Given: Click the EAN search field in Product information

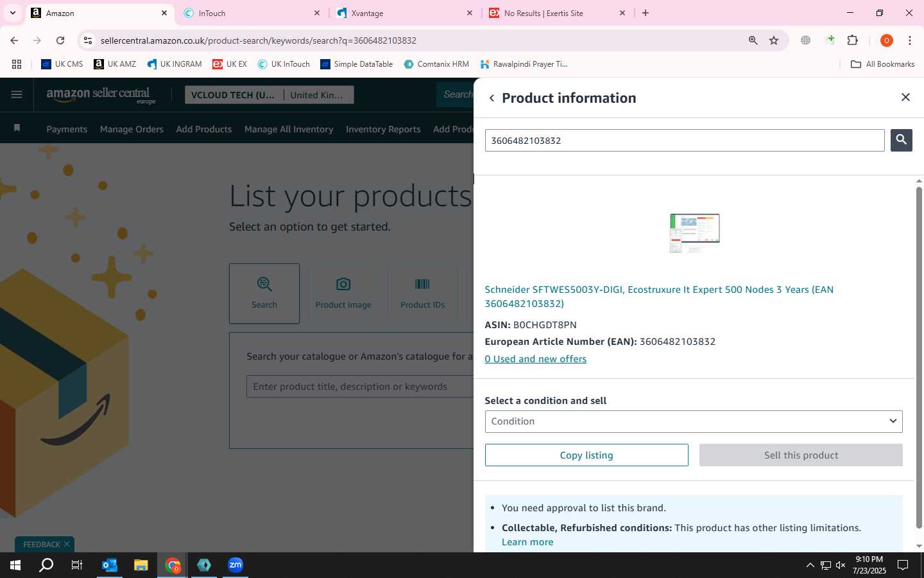Looking at the screenshot, I should pyautogui.click(x=685, y=141).
